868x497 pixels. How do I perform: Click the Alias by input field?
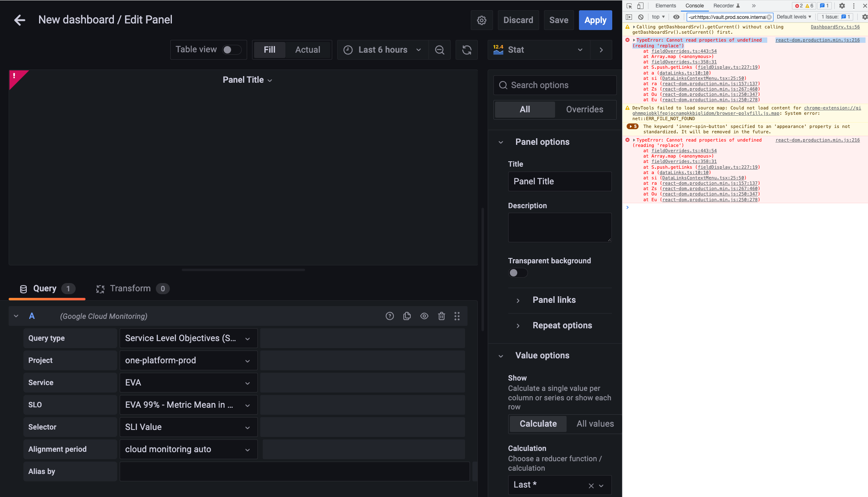294,471
